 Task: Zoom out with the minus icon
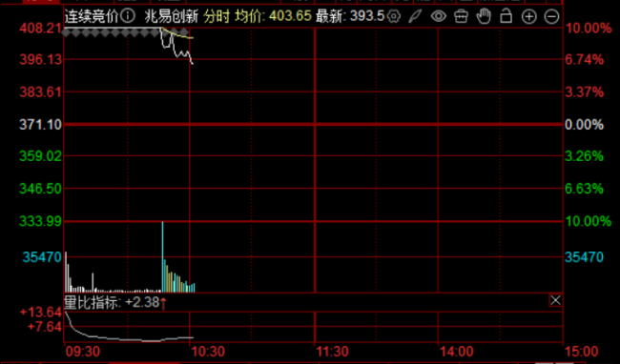[552, 16]
